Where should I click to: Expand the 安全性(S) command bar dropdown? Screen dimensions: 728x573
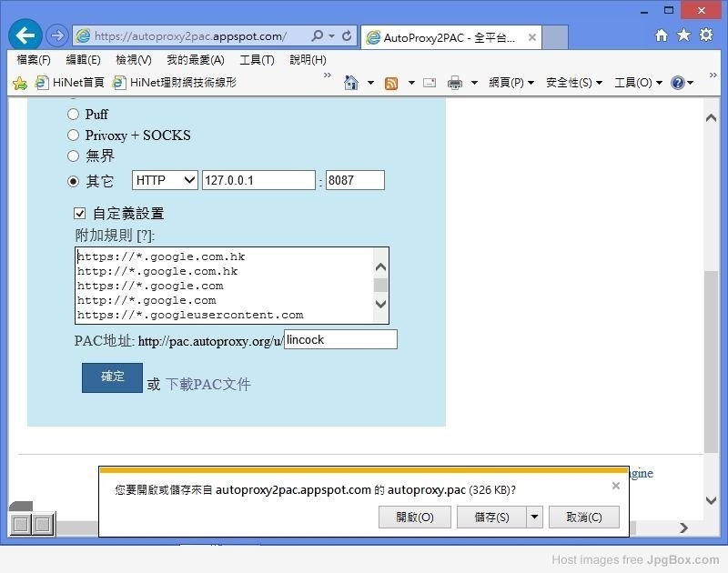(574, 83)
